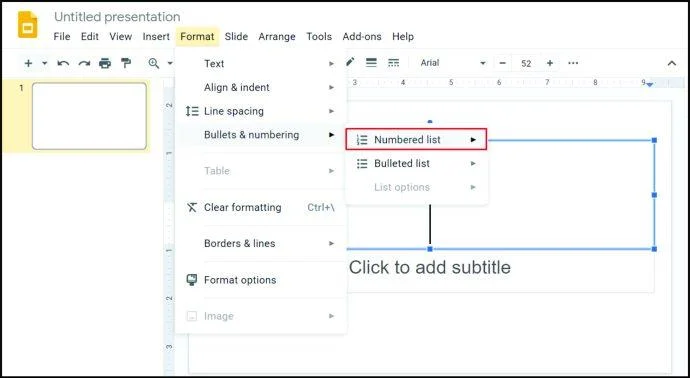Expand the Text submenu

tap(261, 64)
